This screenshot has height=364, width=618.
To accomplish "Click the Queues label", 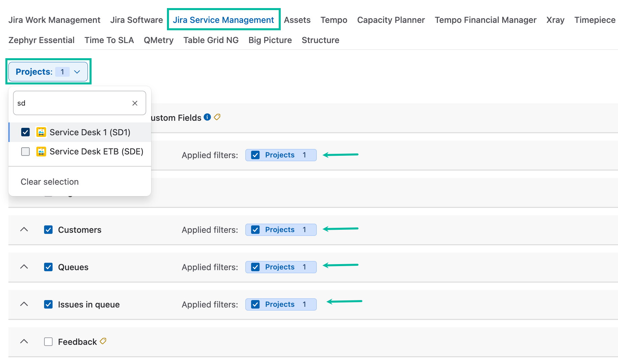I will [x=73, y=267].
